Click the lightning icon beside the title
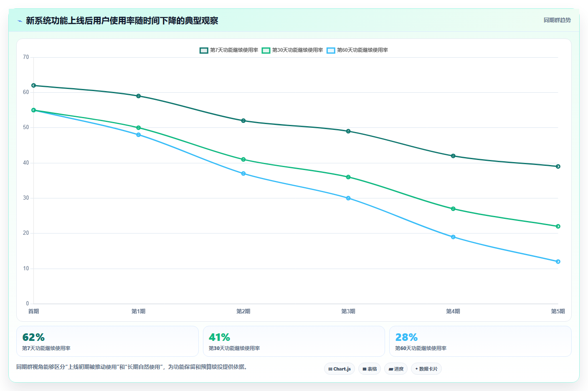This screenshot has height=391, width=588. coord(20,21)
